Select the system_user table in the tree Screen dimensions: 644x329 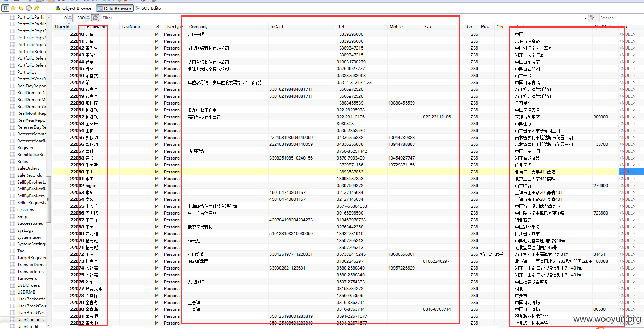coord(29,237)
